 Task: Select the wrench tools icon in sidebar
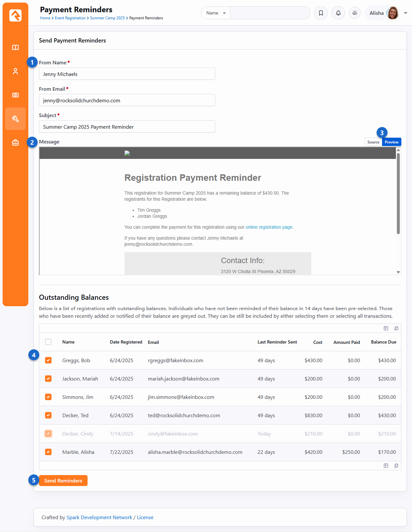15,119
